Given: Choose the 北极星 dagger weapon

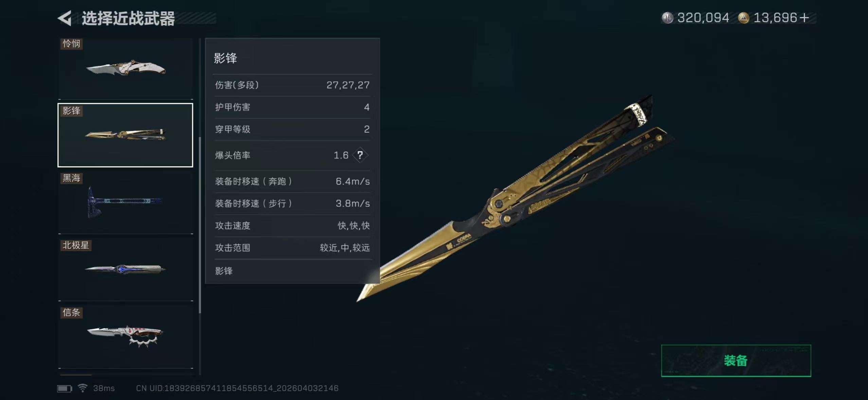Looking at the screenshot, I should click(126, 270).
